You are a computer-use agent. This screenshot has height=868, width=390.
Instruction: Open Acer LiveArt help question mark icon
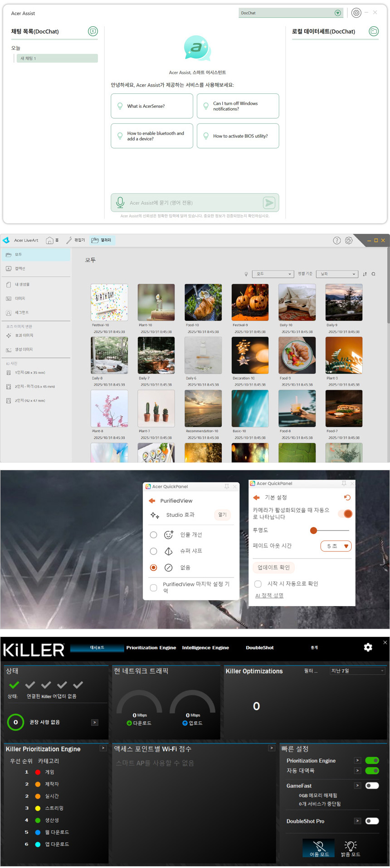pos(336,241)
